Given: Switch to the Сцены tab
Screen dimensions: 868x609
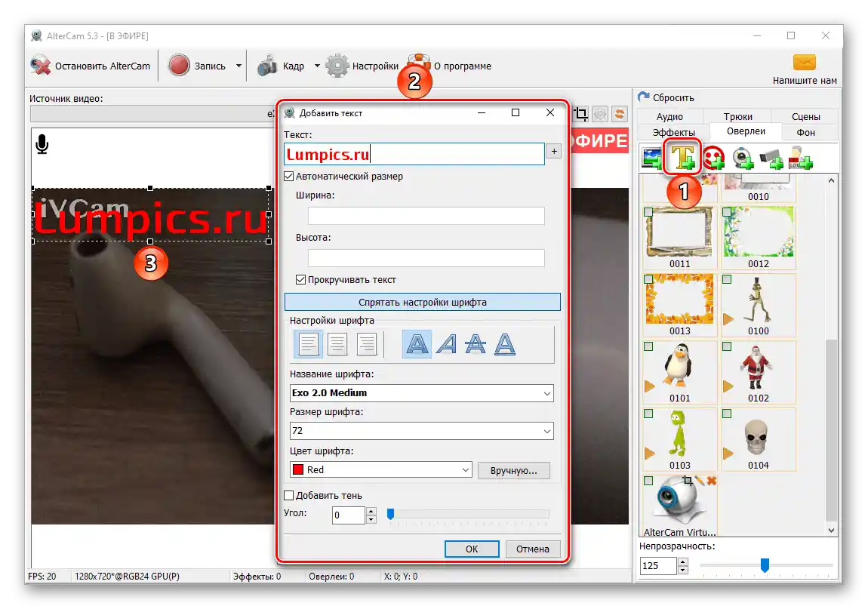Looking at the screenshot, I should (x=805, y=117).
